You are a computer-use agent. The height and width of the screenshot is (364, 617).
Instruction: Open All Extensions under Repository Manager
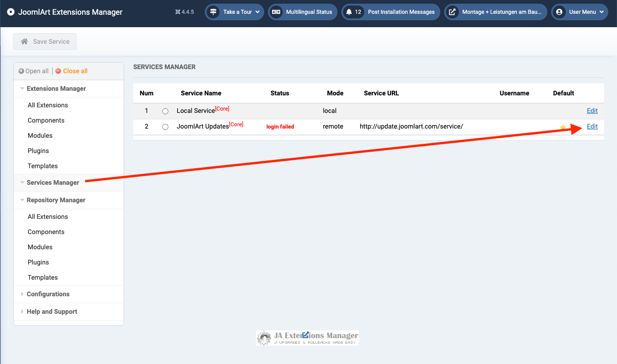coord(48,217)
